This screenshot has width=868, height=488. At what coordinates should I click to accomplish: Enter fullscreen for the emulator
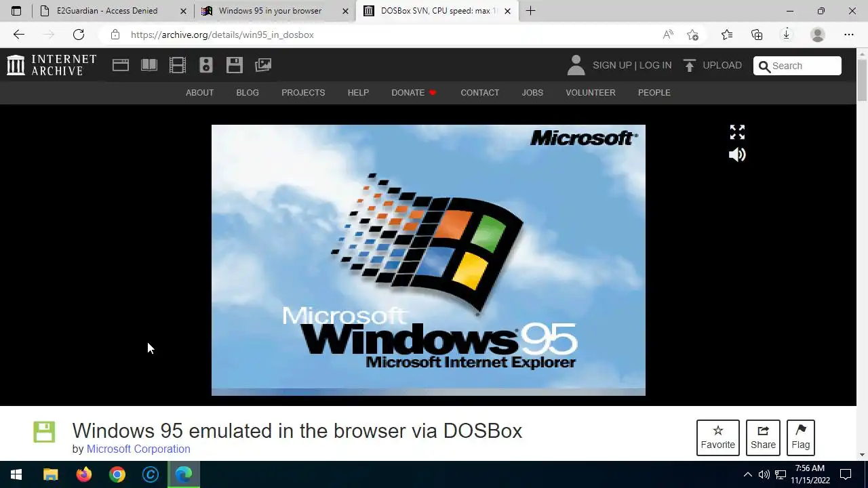(x=737, y=132)
